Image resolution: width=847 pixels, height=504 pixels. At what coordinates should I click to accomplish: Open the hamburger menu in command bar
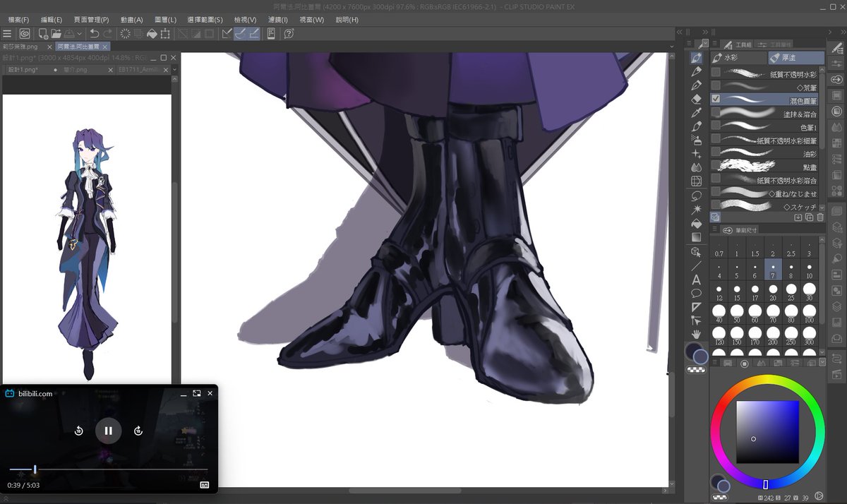pos(7,33)
